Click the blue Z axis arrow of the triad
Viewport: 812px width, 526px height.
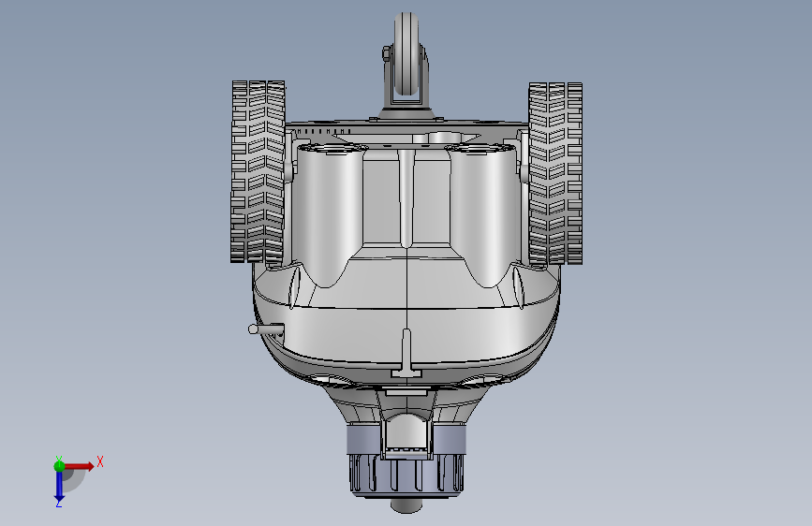[59, 486]
